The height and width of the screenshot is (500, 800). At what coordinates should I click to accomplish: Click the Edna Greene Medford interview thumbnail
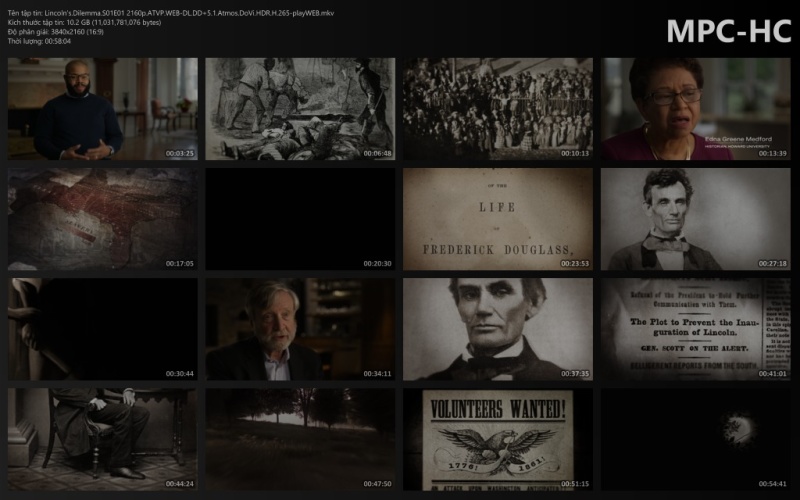(695, 109)
